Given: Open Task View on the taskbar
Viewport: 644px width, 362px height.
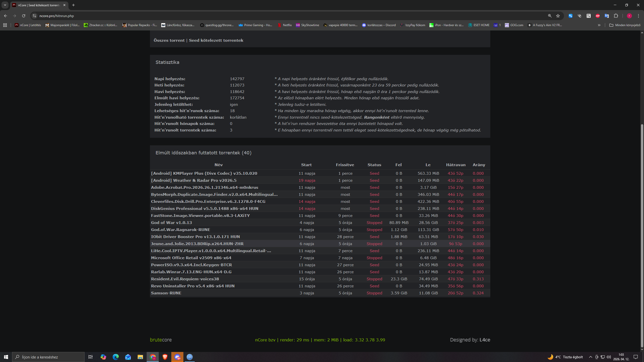Looking at the screenshot, I should pos(91,357).
